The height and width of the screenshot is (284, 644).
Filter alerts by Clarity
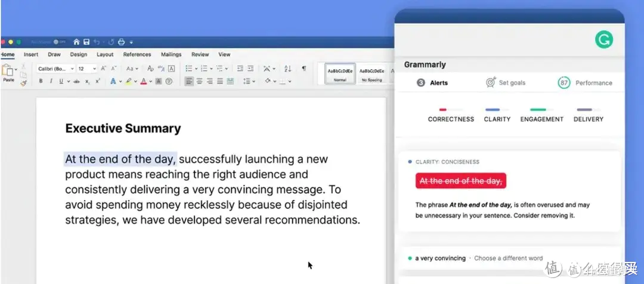[497, 116]
